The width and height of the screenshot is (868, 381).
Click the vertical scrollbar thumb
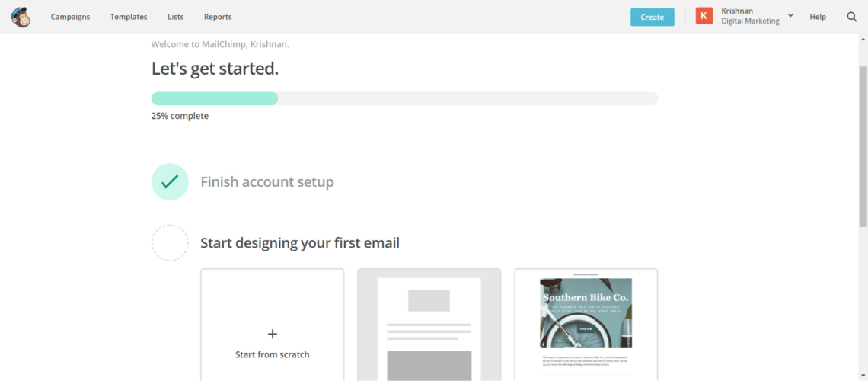[863, 146]
